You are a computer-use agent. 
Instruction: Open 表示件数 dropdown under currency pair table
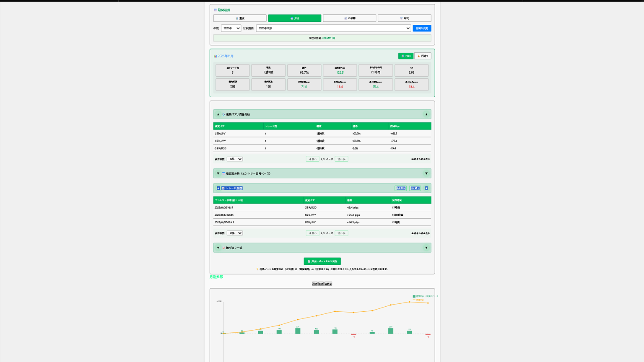tap(234, 159)
